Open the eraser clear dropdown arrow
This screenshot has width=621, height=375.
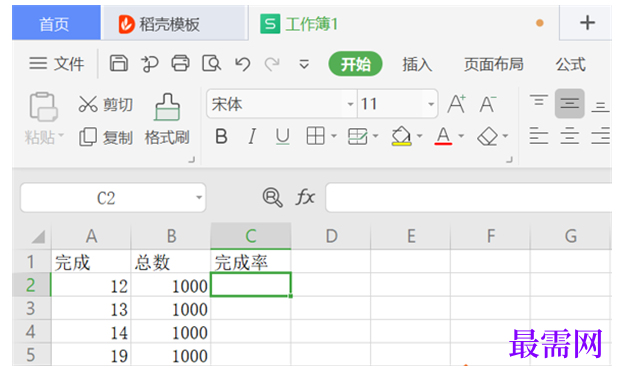tap(505, 136)
